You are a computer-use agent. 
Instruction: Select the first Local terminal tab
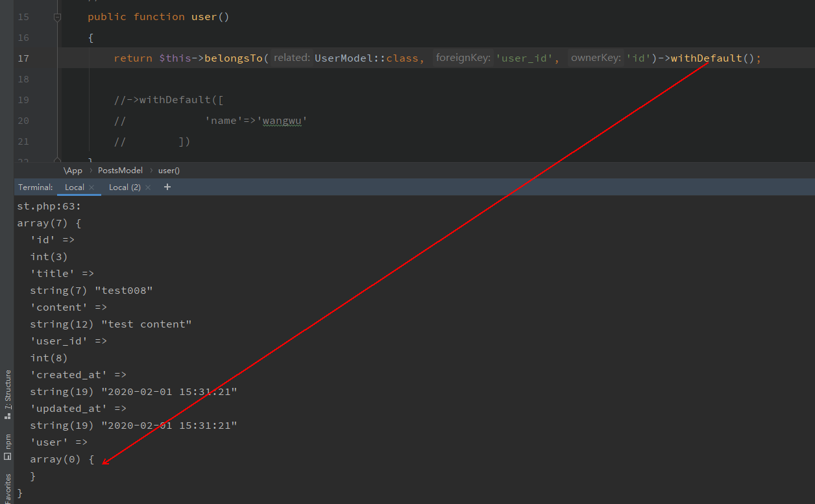(x=74, y=187)
